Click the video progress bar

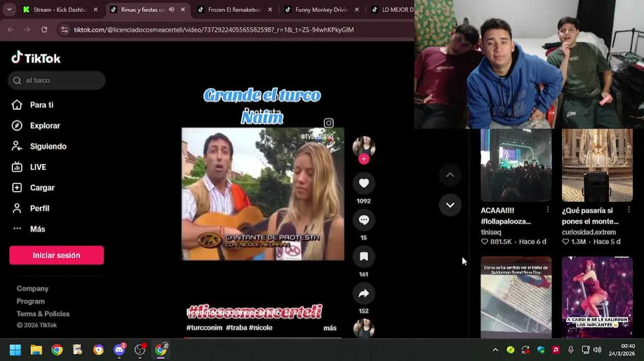click(263, 337)
